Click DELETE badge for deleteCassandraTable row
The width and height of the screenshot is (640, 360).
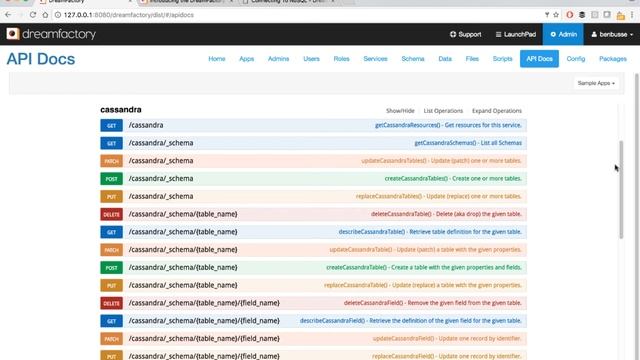(x=111, y=214)
